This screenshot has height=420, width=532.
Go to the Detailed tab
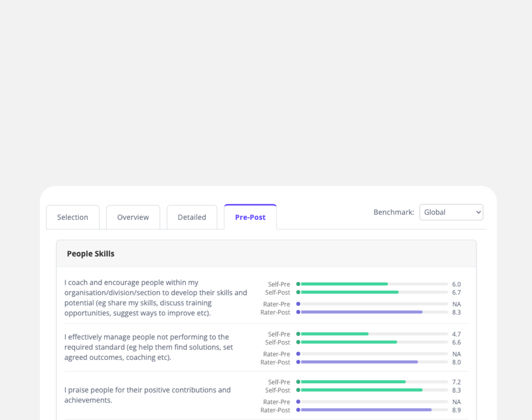tap(192, 217)
